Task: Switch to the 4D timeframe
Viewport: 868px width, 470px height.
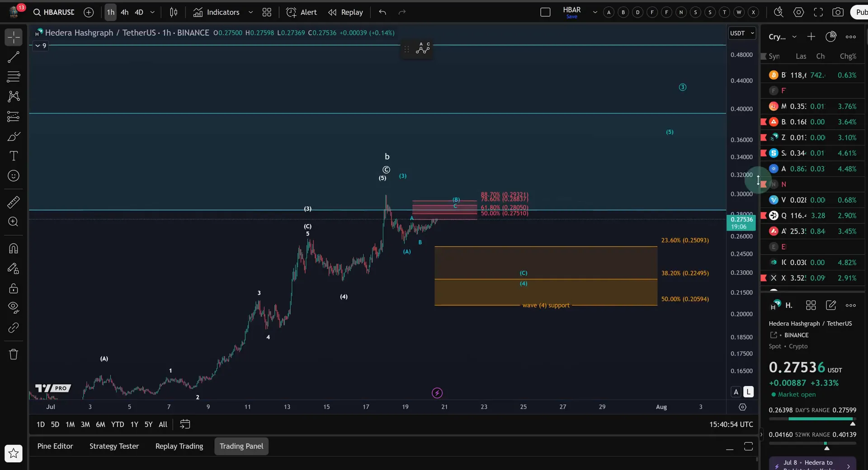Action: (139, 12)
